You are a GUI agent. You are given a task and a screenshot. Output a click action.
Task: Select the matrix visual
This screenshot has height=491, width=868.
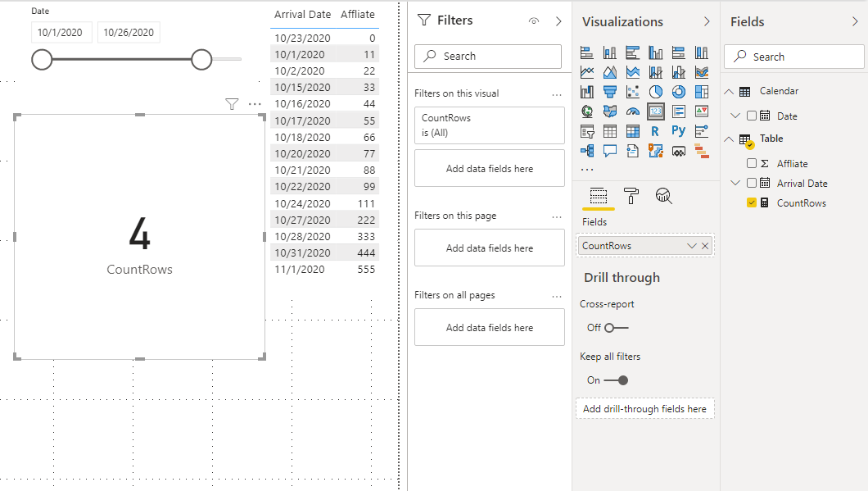(x=633, y=131)
